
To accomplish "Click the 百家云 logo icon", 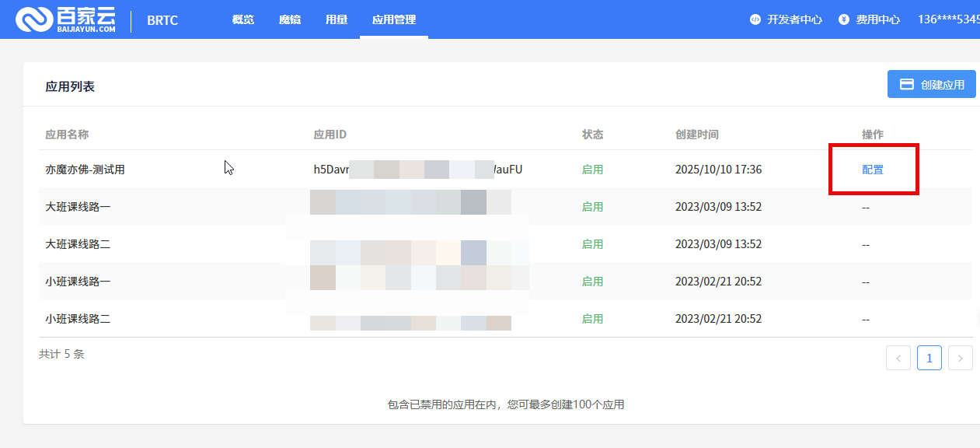I will [34, 20].
